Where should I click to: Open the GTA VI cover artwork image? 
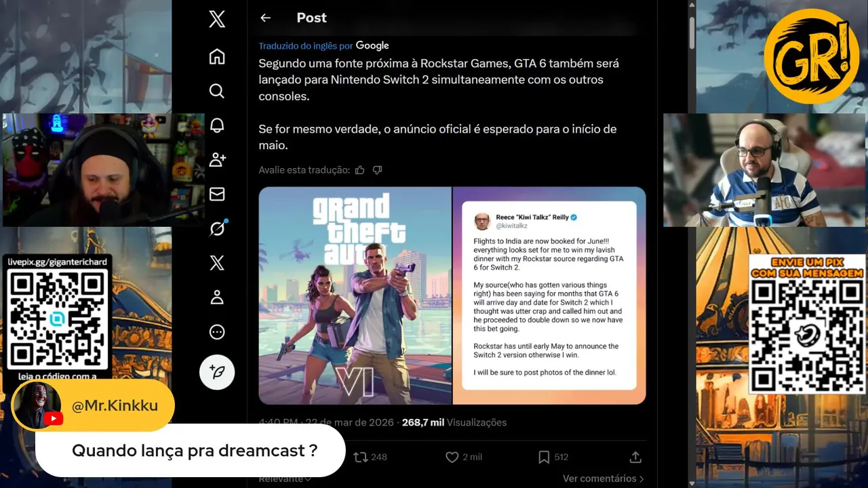pos(355,296)
